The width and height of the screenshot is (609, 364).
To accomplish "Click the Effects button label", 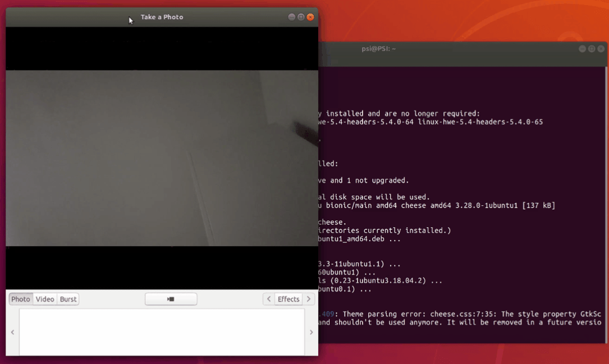I will [x=289, y=299].
